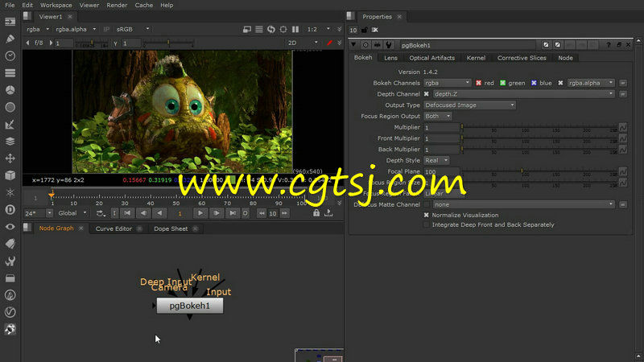The width and height of the screenshot is (644, 362).
Task: Open the Focus Region Output Both dropdown
Action: pyautogui.click(x=437, y=116)
